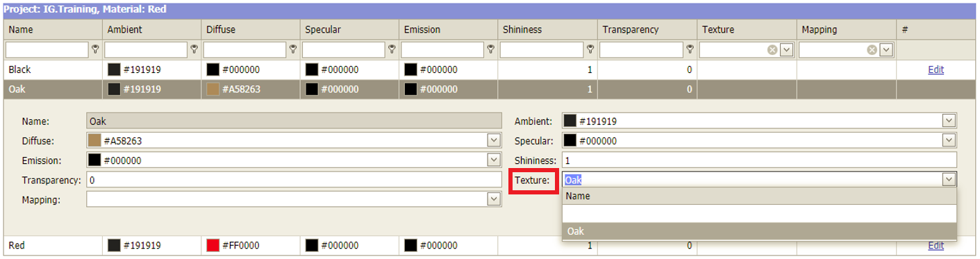The image size is (980, 259).
Task: Focus the Ambient filter text box
Action: [146, 49]
